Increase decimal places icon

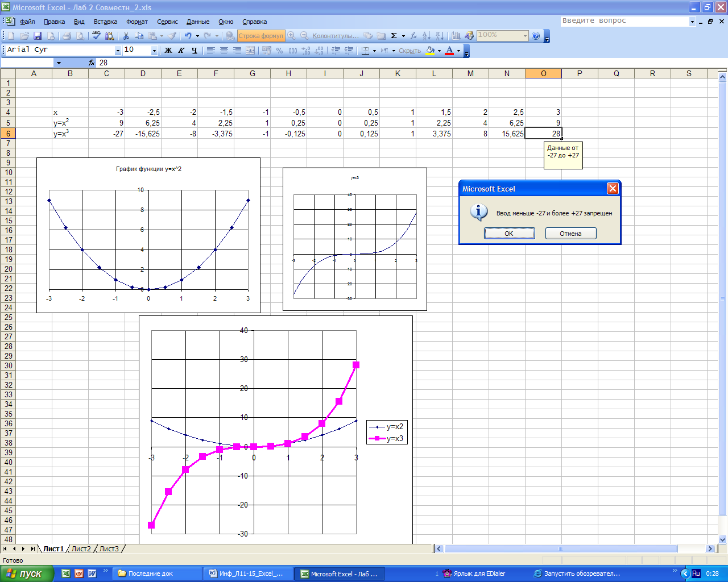306,51
